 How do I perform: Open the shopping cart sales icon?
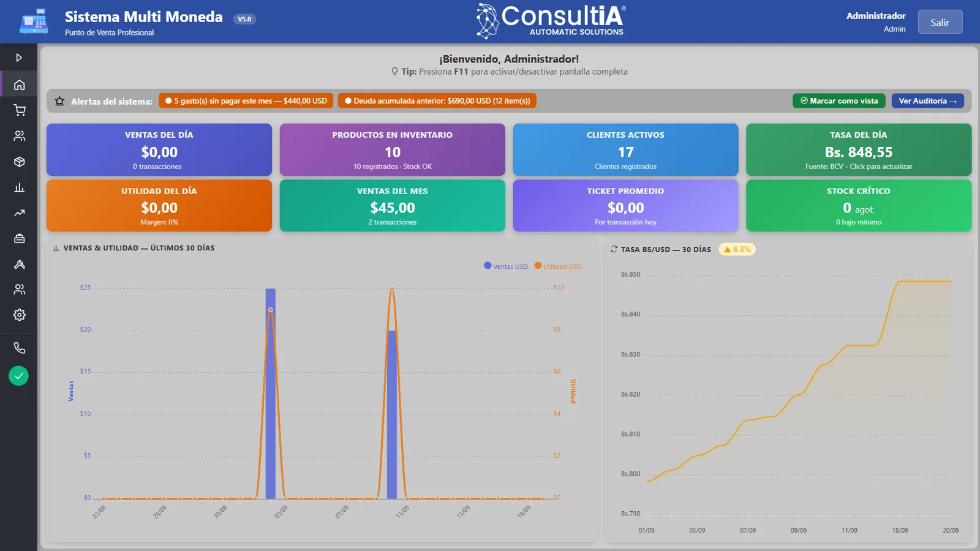pyautogui.click(x=19, y=110)
